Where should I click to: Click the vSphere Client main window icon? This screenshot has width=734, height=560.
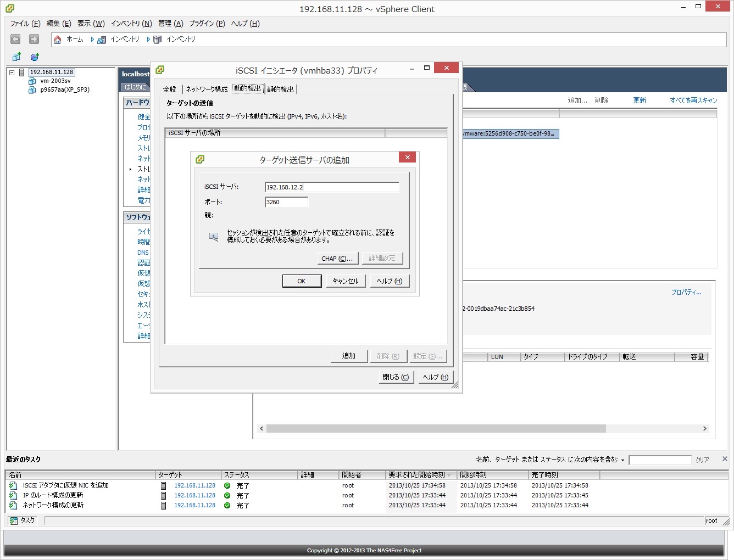tap(10, 8)
